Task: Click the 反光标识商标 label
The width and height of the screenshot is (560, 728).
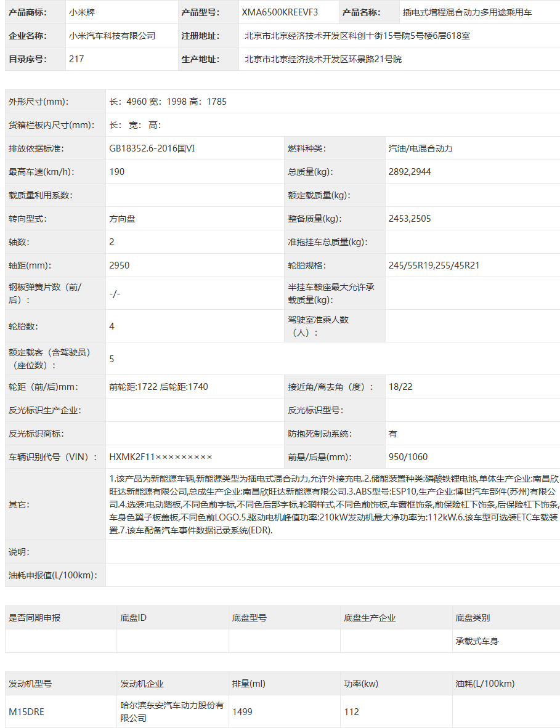Action: 36,434
